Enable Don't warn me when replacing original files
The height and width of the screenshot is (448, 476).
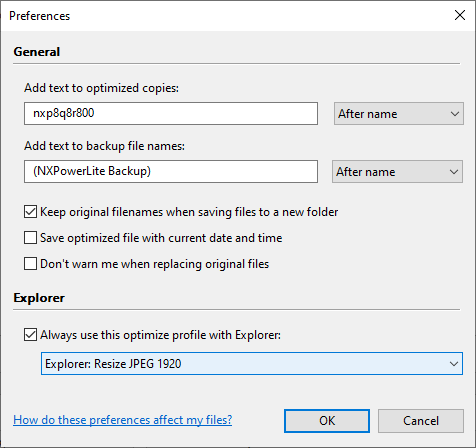point(30,264)
